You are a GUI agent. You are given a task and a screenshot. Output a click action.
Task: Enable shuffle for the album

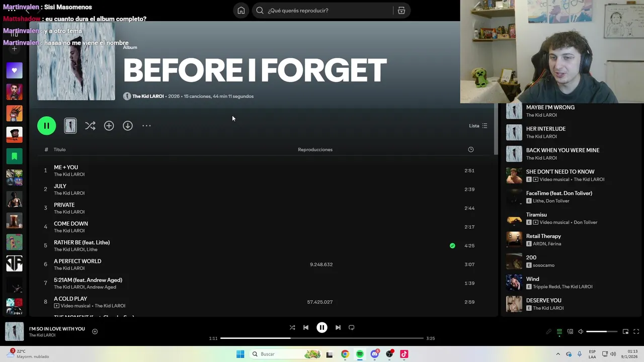90,126
